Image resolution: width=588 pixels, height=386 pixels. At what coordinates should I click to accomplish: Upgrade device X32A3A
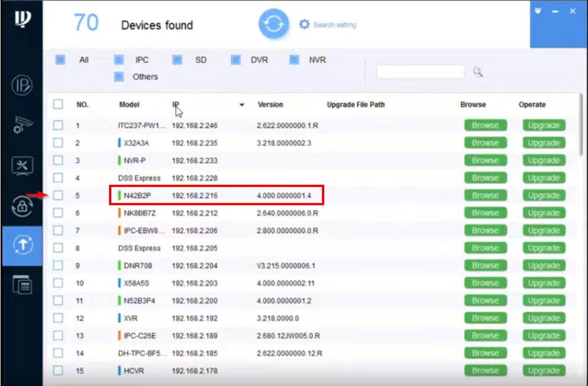tap(543, 143)
